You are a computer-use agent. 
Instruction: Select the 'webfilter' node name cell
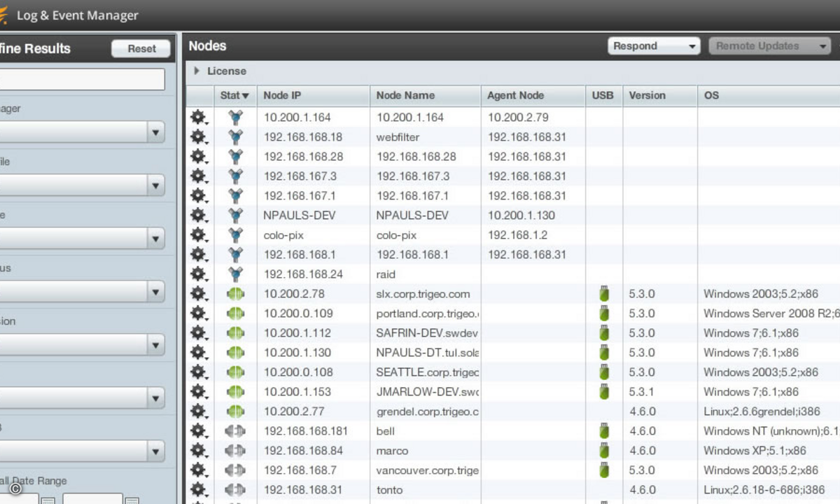tap(398, 137)
